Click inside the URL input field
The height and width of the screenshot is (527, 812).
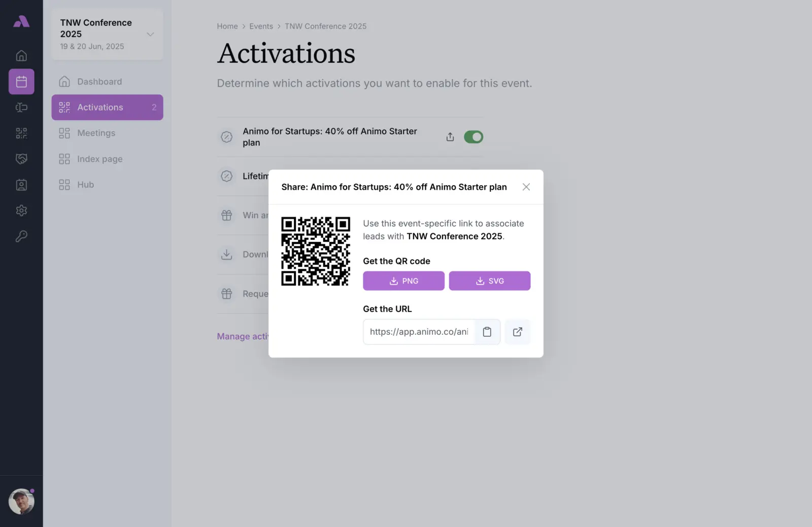(419, 332)
